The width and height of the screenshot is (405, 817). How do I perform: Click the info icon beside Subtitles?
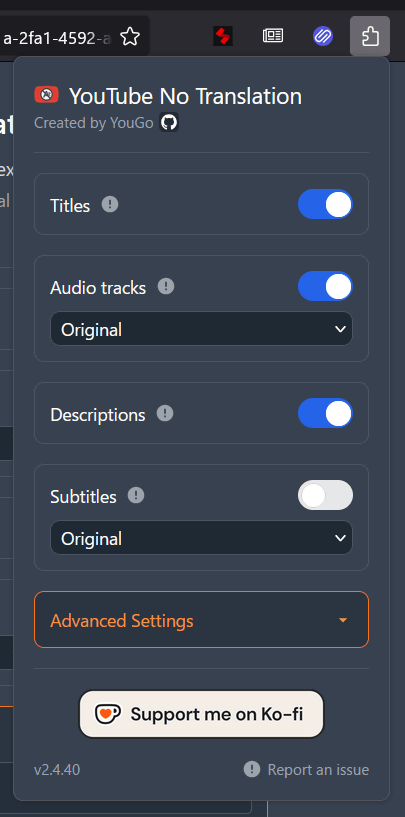tap(136, 495)
